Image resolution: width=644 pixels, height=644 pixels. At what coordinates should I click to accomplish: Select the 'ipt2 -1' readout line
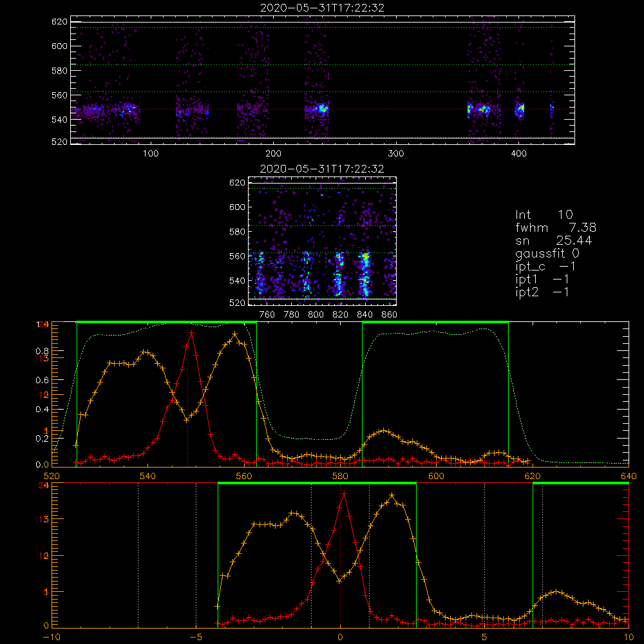click(542, 292)
